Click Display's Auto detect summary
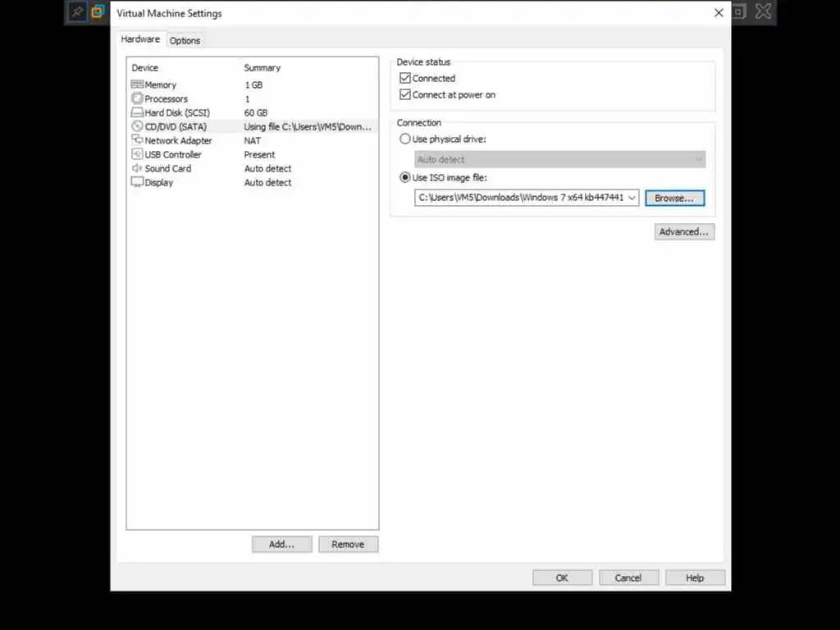 (268, 182)
